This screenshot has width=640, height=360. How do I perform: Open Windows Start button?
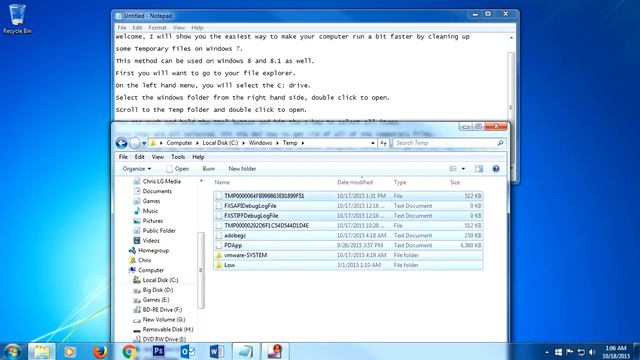tap(11, 351)
